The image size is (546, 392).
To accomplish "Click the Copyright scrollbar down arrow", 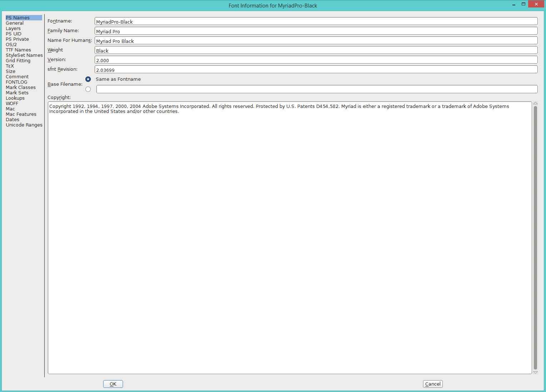I will click(x=535, y=372).
